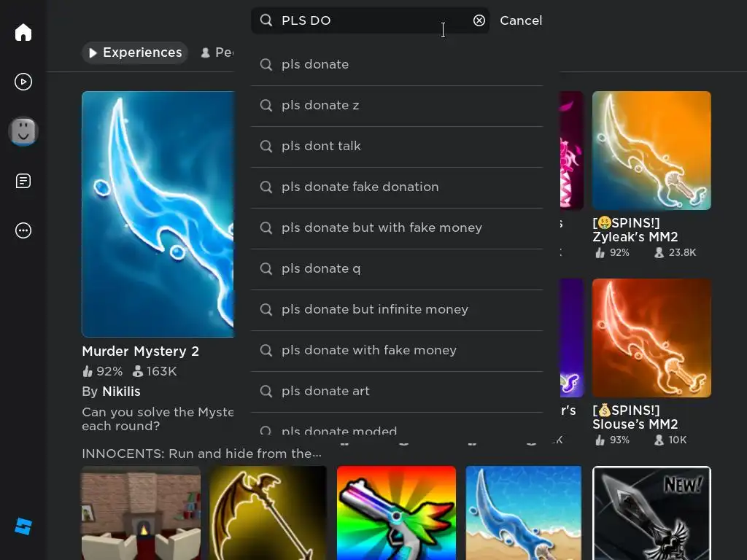
Task: Click magnifier icon beside "pls donate art"
Action: [x=266, y=392]
